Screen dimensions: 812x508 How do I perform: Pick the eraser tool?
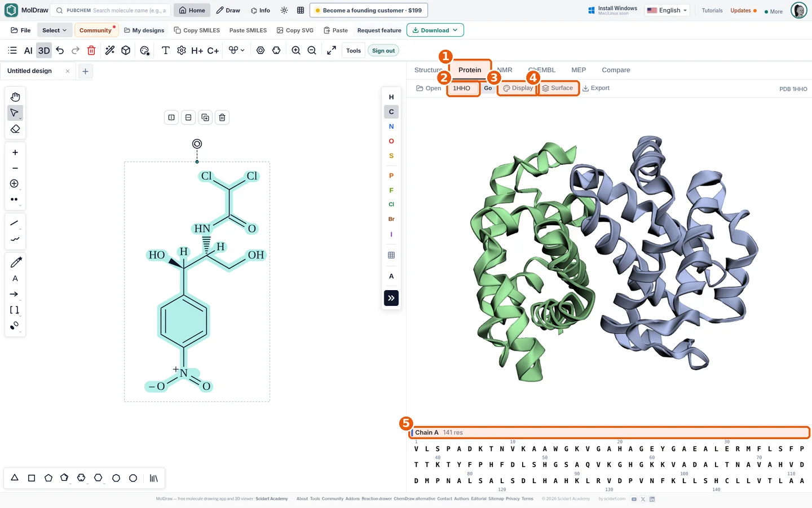[x=15, y=129]
